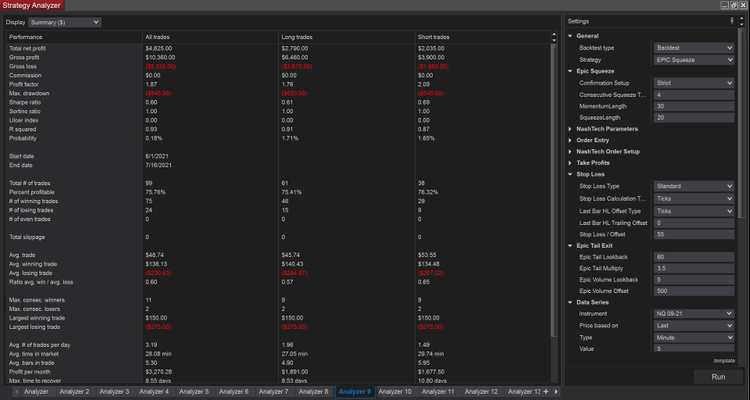The width and height of the screenshot is (750, 400).
Task: Collapse the Epic Tail Exit section
Action: 570,244
